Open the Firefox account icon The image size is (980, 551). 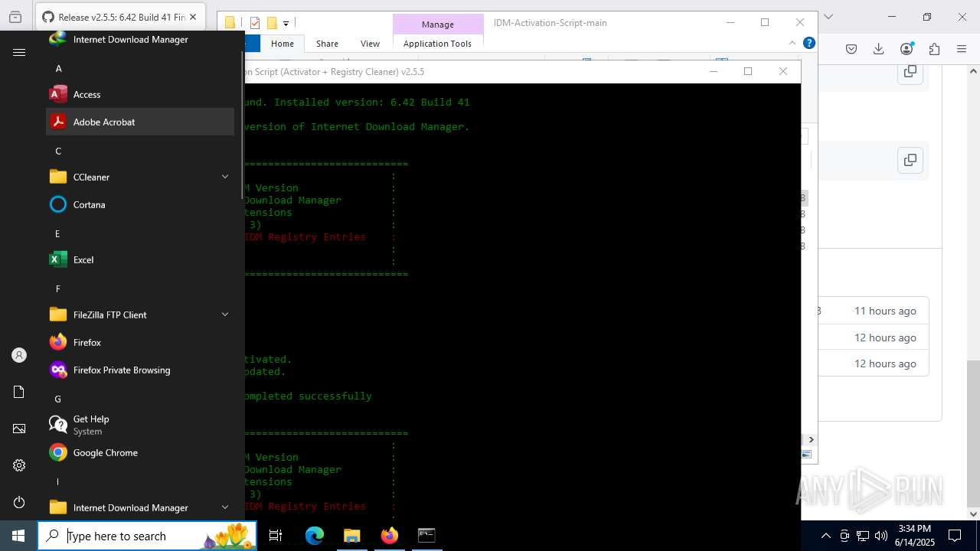906,49
